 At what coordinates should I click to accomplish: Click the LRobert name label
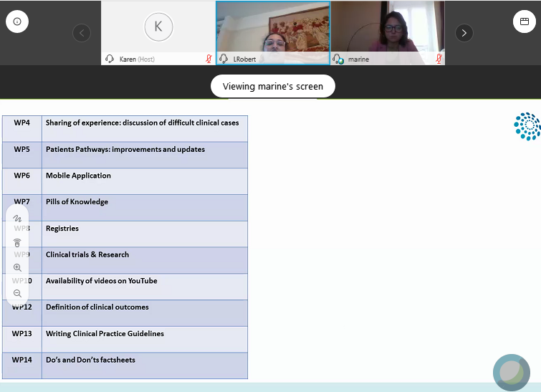click(244, 59)
